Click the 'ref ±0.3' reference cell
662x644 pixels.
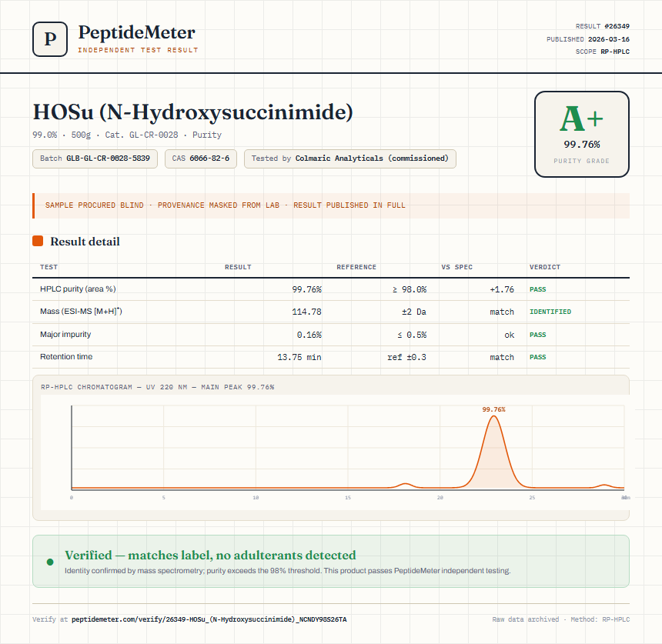(x=407, y=358)
